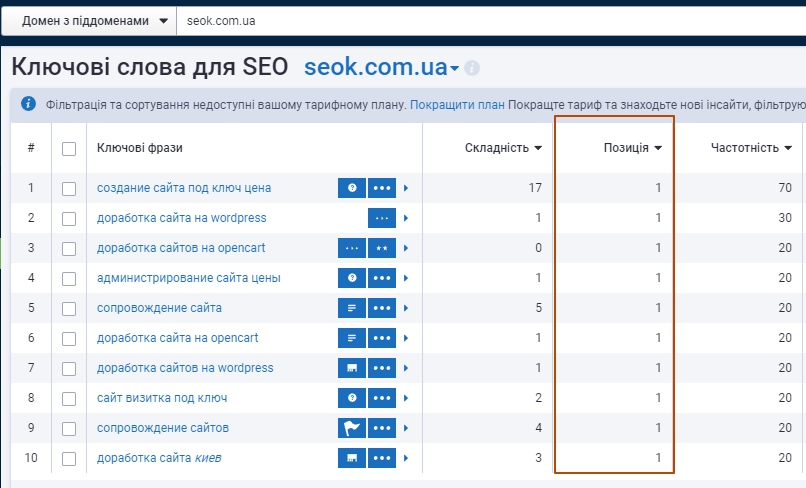This screenshot has width=806, height=488.
Task: Click flag icon for сопровождение сайтов
Action: (x=352, y=428)
